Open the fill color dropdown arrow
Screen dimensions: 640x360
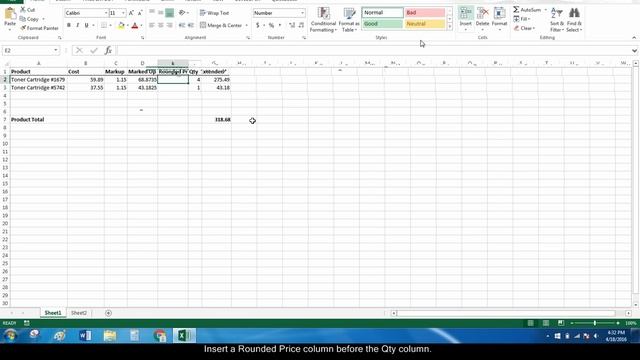click(127, 25)
